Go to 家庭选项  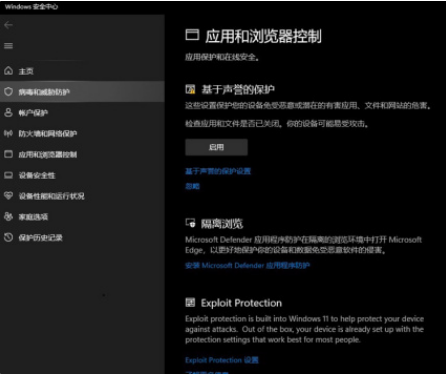[x=82, y=217]
